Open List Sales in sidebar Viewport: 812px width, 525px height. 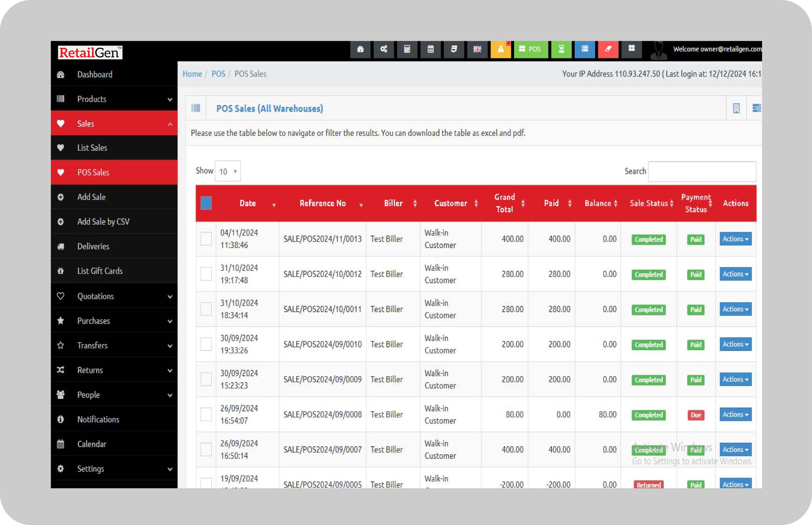[x=92, y=148]
